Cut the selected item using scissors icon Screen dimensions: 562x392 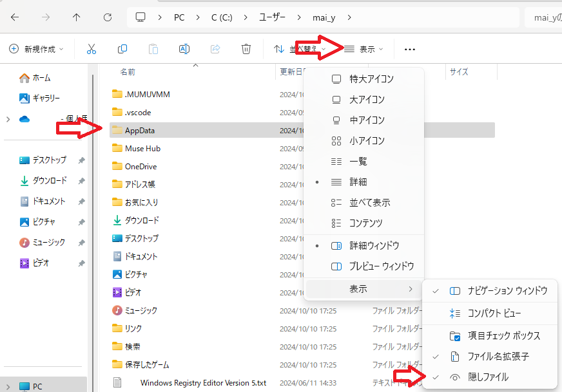[92, 49]
